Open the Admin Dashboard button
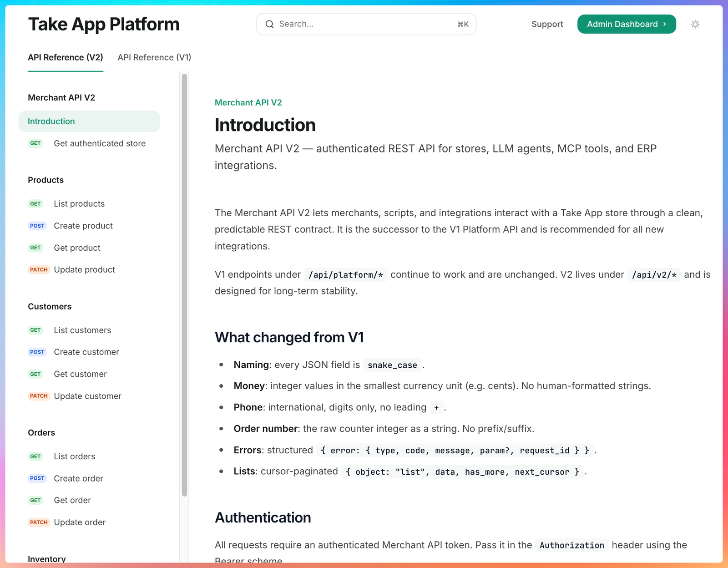 point(627,24)
